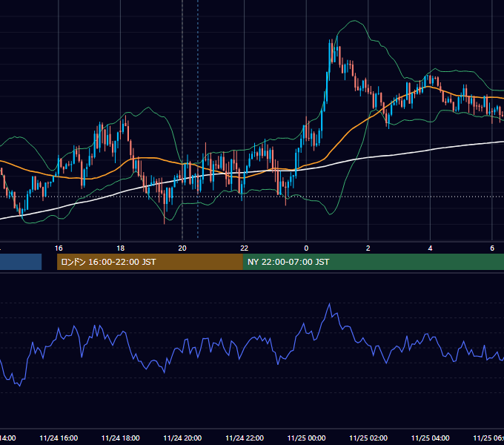Image resolution: width=504 pixels, height=445 pixels.
Task: Click the '18' hour label on the chart axis
Action: pos(121,248)
